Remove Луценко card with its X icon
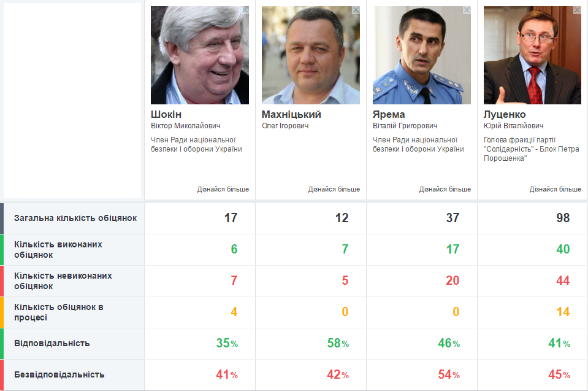 pyautogui.click(x=577, y=10)
